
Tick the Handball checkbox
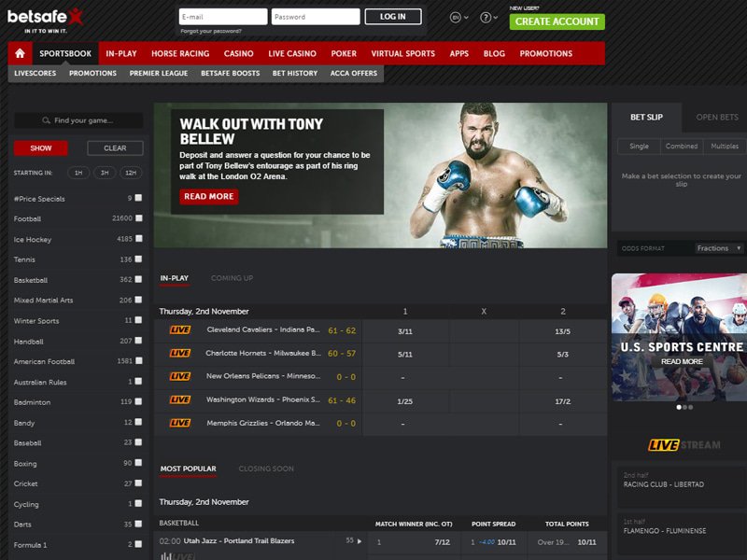click(138, 341)
